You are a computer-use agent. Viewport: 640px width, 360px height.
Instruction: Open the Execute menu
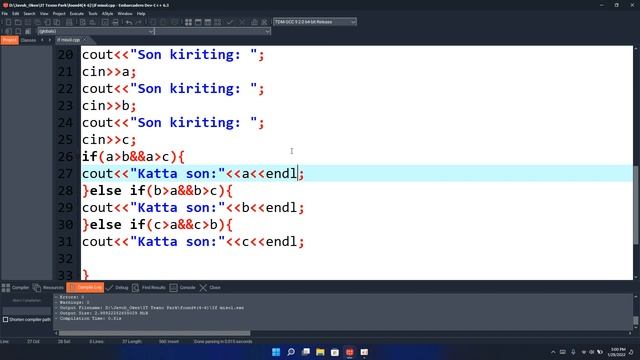pos(77,13)
